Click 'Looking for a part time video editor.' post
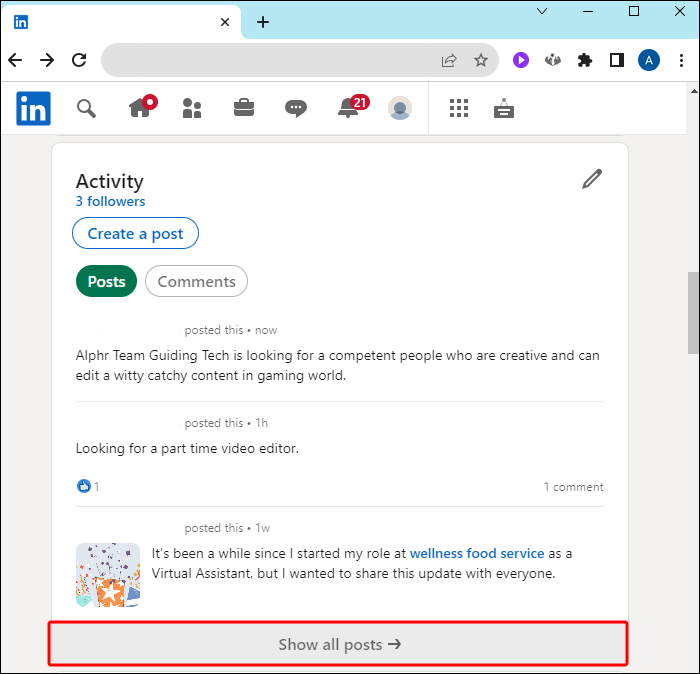Screen dimensions: 700x674 point(187,448)
